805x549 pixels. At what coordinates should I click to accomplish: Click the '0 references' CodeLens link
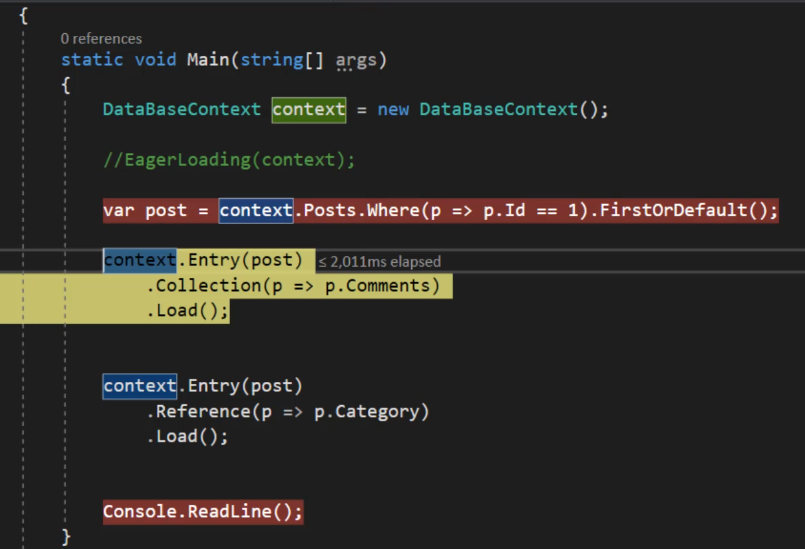tap(101, 39)
